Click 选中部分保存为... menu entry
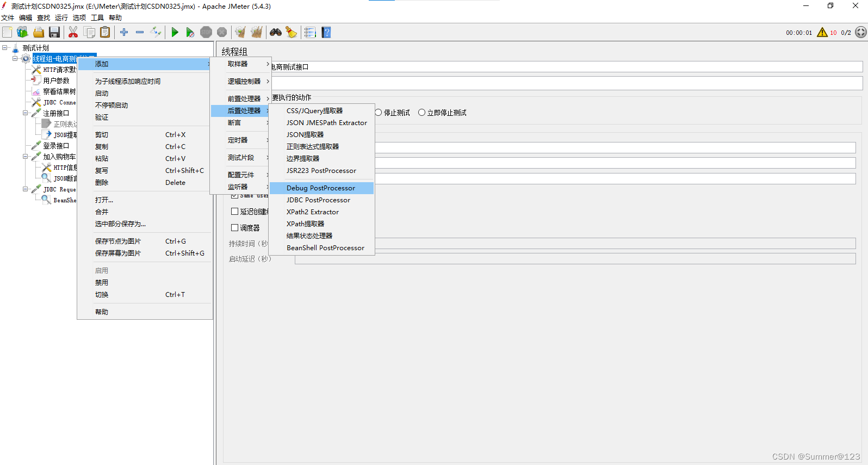868x465 pixels. pyautogui.click(x=145, y=224)
